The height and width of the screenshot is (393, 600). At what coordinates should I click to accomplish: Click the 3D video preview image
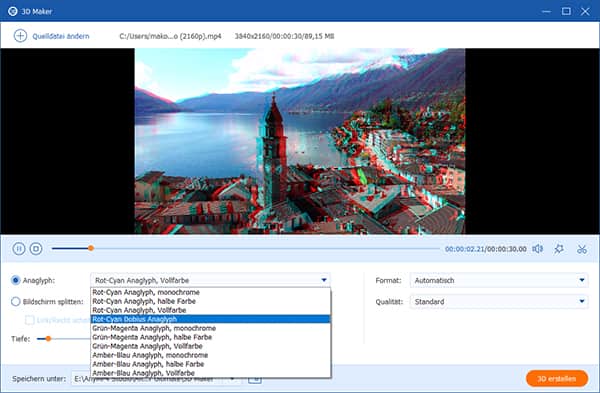(x=300, y=141)
